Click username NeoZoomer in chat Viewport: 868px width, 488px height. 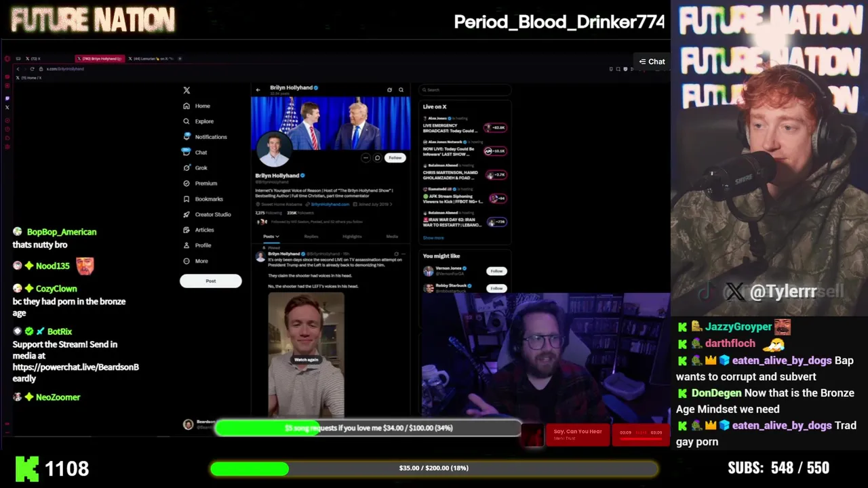click(x=58, y=397)
